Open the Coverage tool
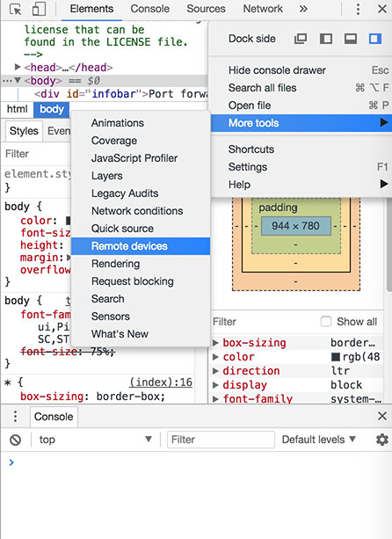392x539 pixels. tap(141, 141)
